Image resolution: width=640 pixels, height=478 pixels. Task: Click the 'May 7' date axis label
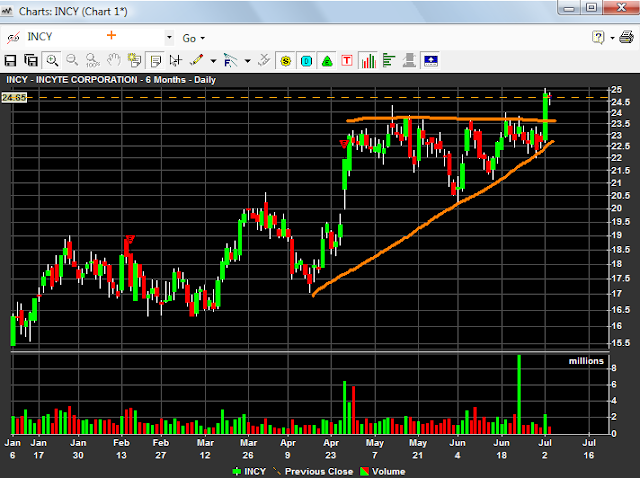click(375, 449)
